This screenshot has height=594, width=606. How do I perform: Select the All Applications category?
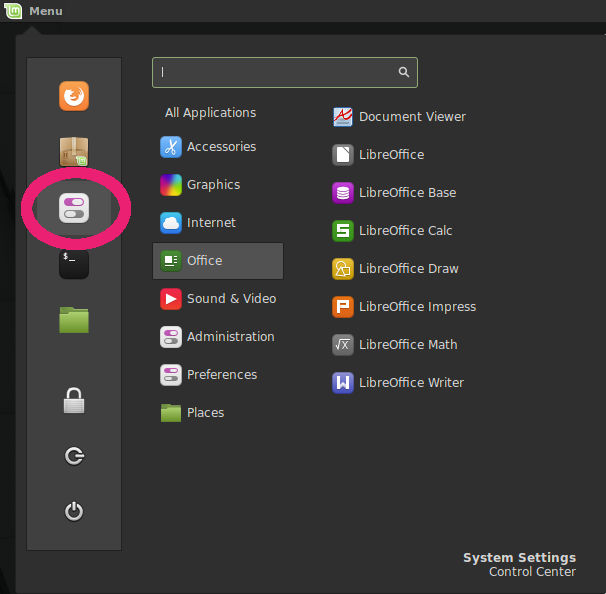(211, 112)
